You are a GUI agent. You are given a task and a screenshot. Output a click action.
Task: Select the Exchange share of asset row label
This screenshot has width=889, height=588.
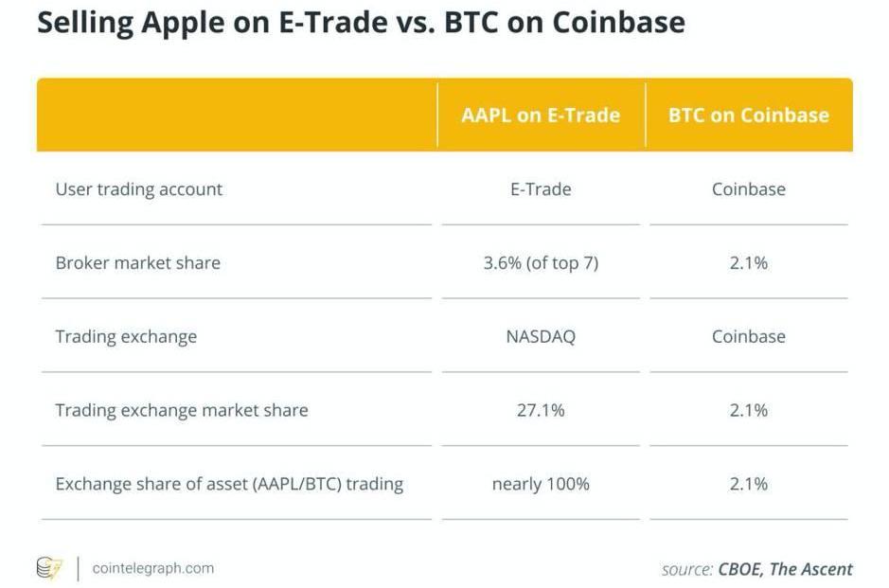pyautogui.click(x=229, y=485)
